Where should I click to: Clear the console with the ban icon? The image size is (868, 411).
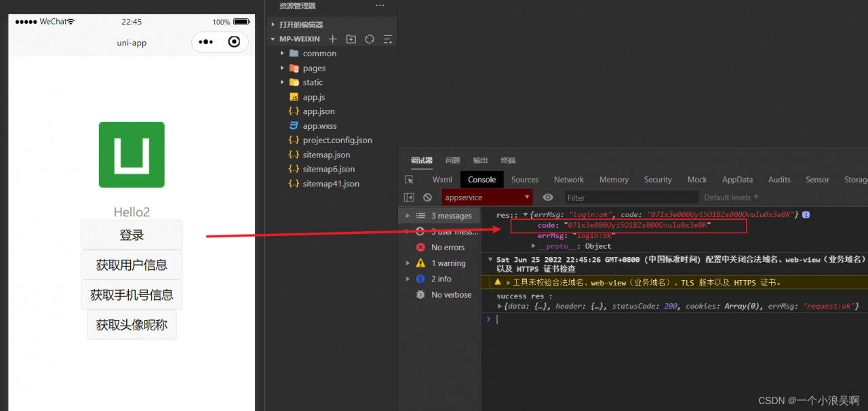point(427,197)
